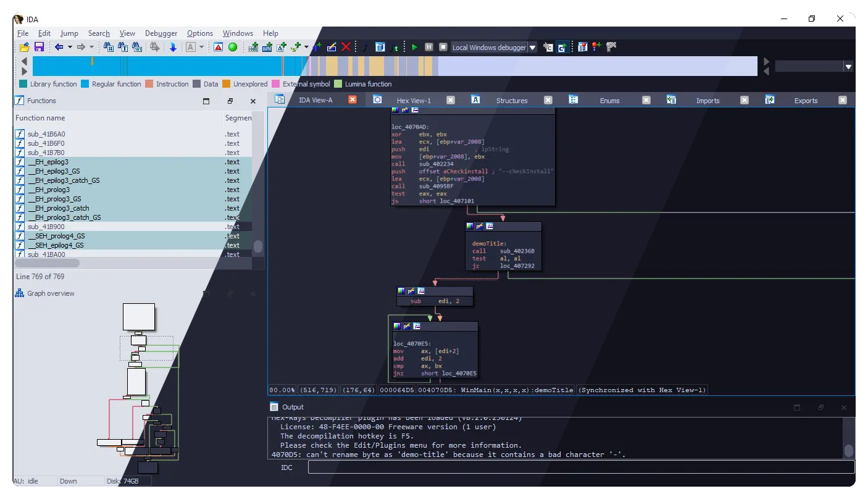
Task: Open the Local Windows debugger dropdown
Action: [x=532, y=48]
